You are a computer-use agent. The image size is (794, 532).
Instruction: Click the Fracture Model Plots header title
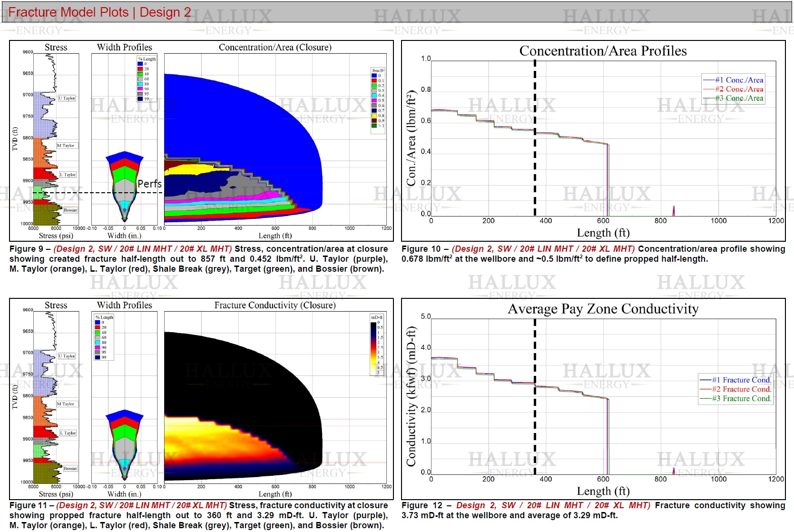[x=99, y=12]
